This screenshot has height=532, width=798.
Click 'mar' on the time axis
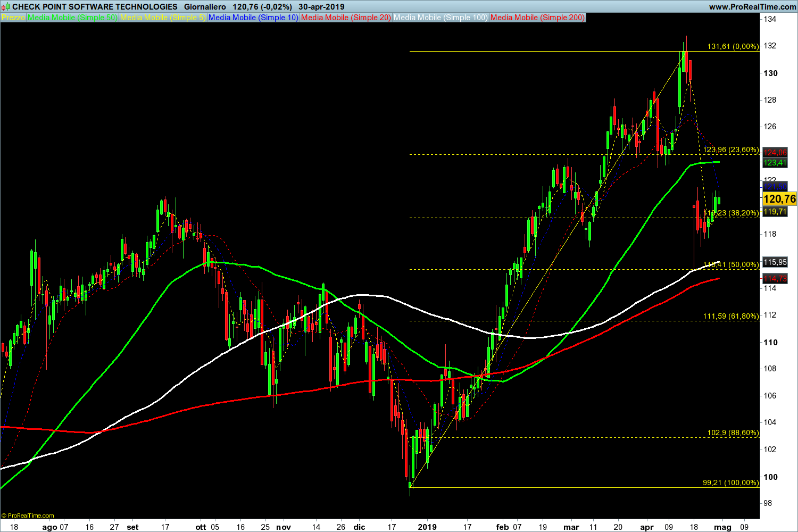(571, 527)
